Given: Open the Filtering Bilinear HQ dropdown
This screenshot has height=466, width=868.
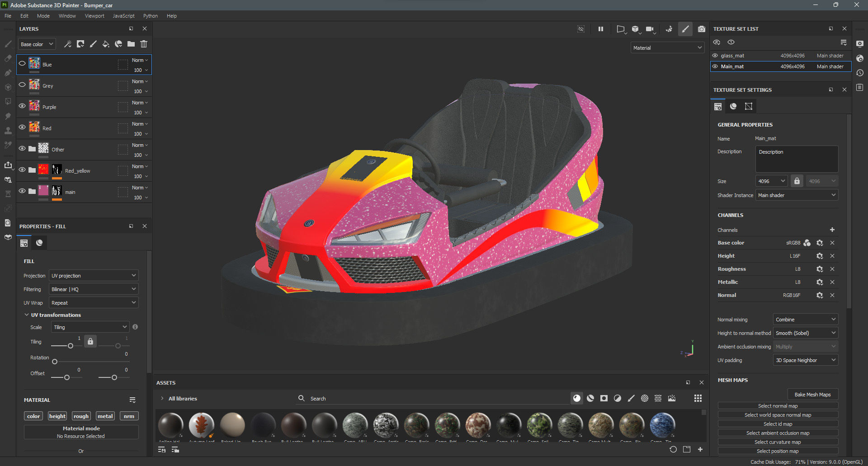Looking at the screenshot, I should click(94, 289).
